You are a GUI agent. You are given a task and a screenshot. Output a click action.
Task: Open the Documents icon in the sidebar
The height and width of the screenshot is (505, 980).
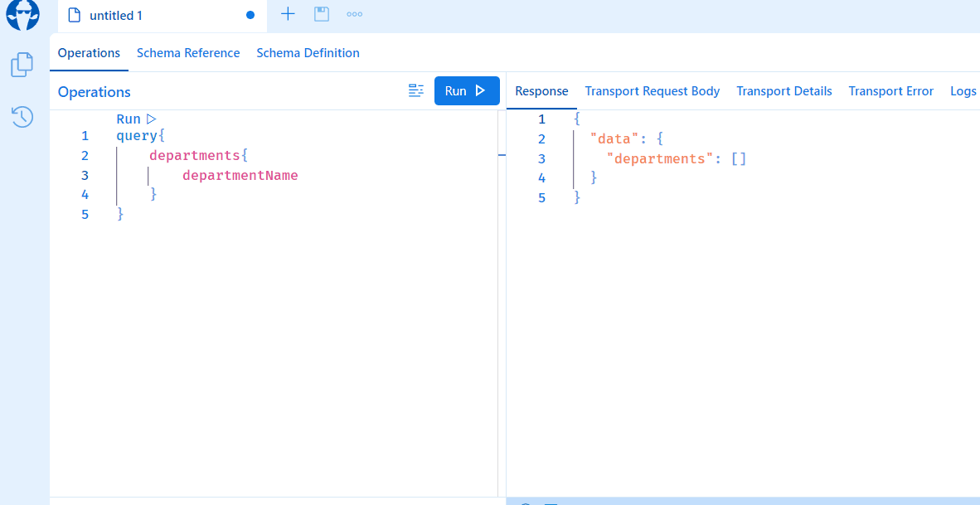pos(22,65)
